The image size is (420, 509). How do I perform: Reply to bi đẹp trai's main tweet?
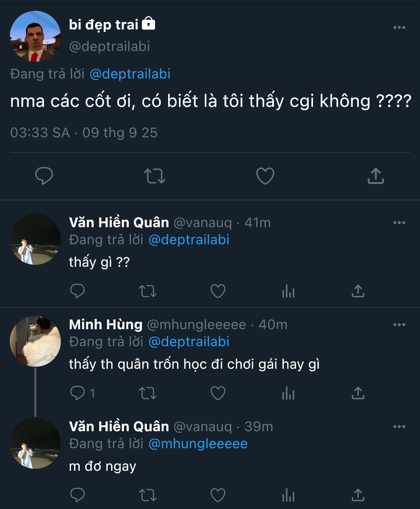coord(44,176)
